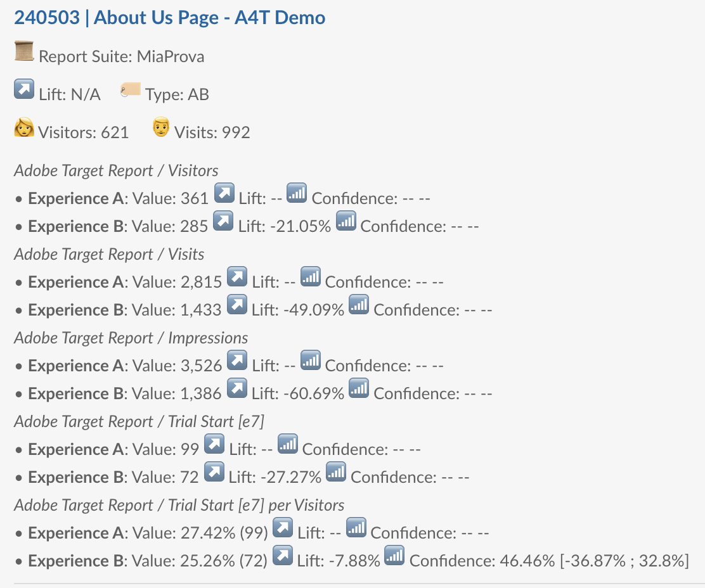The width and height of the screenshot is (705, 588).
Task: Select the Visits: 992 text
Action: click(212, 132)
